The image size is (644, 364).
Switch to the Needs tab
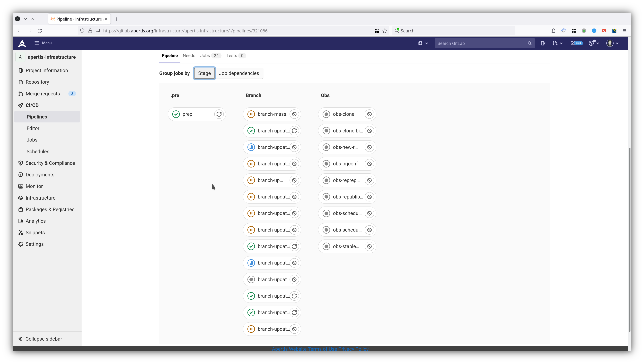click(x=189, y=56)
